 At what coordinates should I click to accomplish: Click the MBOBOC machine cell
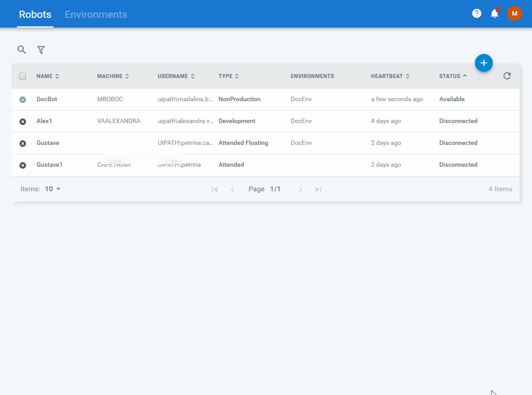(110, 99)
